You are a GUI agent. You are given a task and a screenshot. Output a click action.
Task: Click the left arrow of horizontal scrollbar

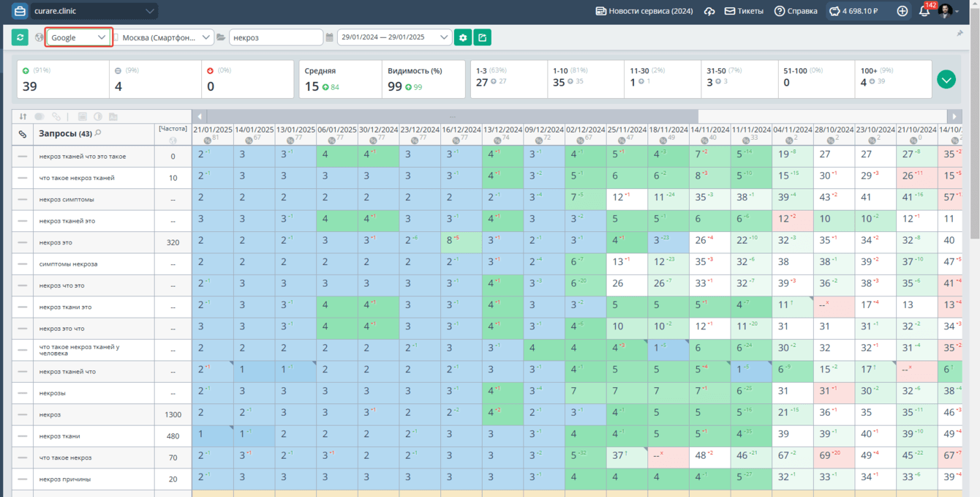tap(199, 116)
